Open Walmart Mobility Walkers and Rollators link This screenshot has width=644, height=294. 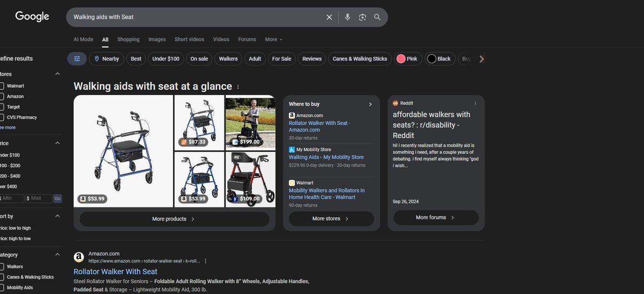tap(327, 193)
